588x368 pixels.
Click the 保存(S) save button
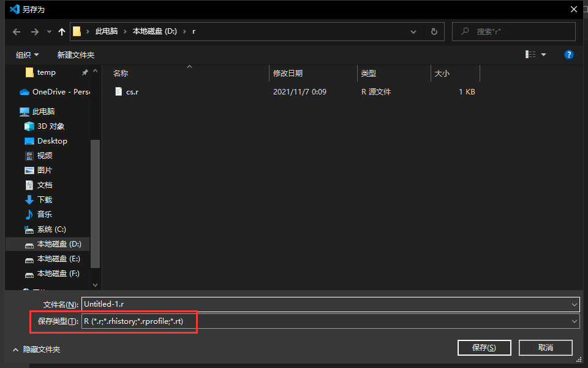(x=484, y=347)
